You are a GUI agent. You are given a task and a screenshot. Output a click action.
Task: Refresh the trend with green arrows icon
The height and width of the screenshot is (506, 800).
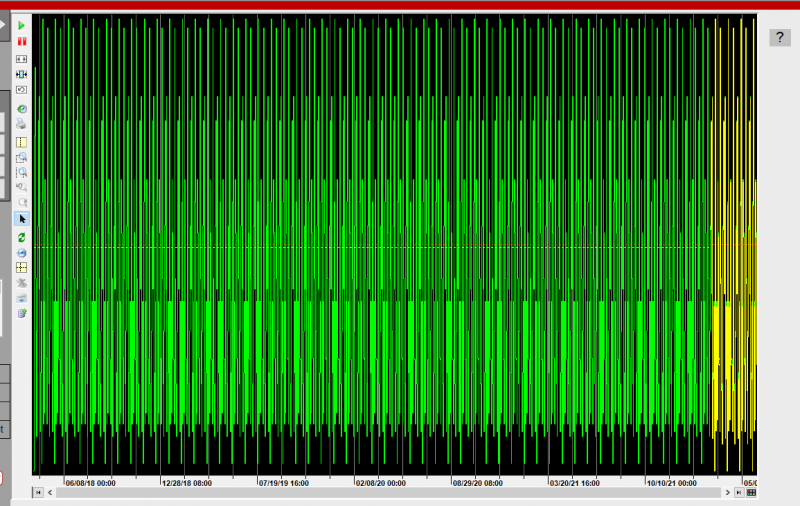21,238
